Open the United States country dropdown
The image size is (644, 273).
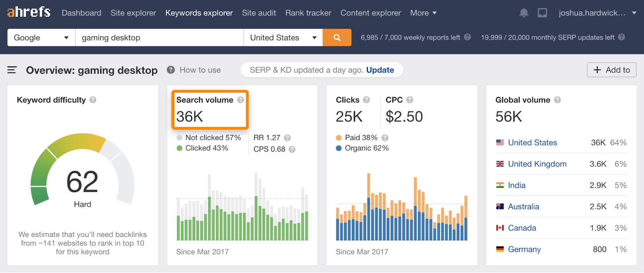(x=283, y=37)
